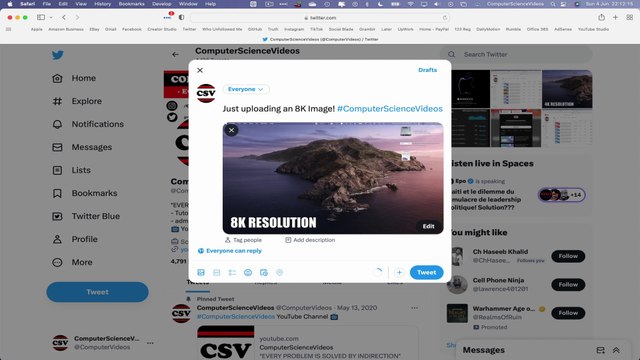Open Messages in the sidebar

tap(82, 147)
